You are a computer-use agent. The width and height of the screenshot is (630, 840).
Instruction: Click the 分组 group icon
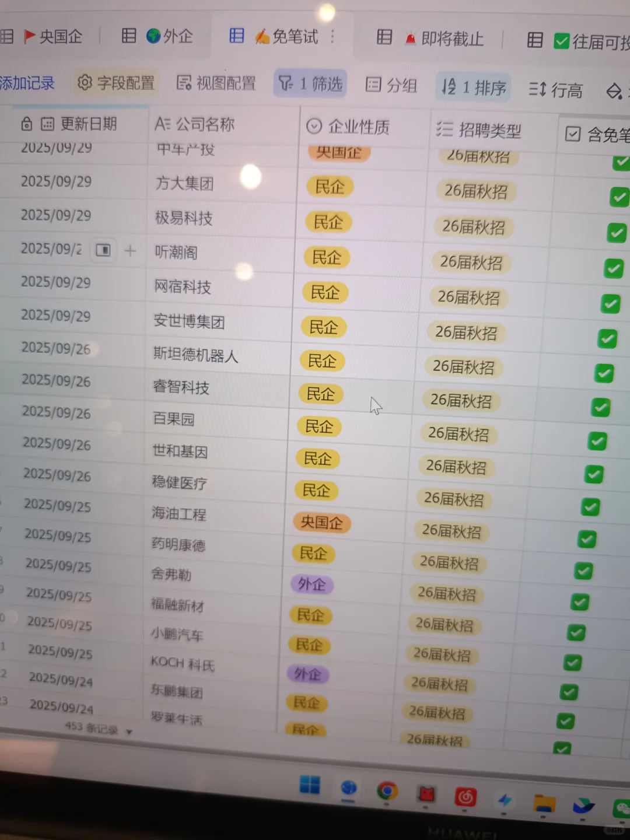373,85
